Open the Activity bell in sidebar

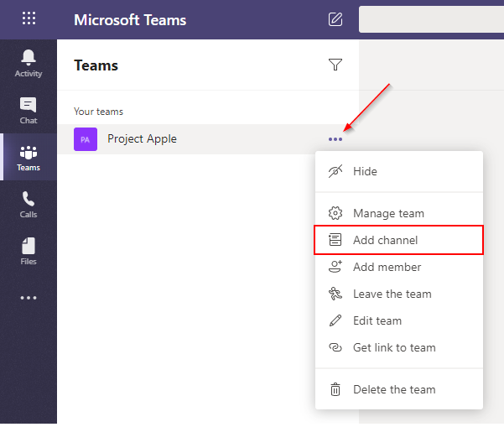point(29,64)
